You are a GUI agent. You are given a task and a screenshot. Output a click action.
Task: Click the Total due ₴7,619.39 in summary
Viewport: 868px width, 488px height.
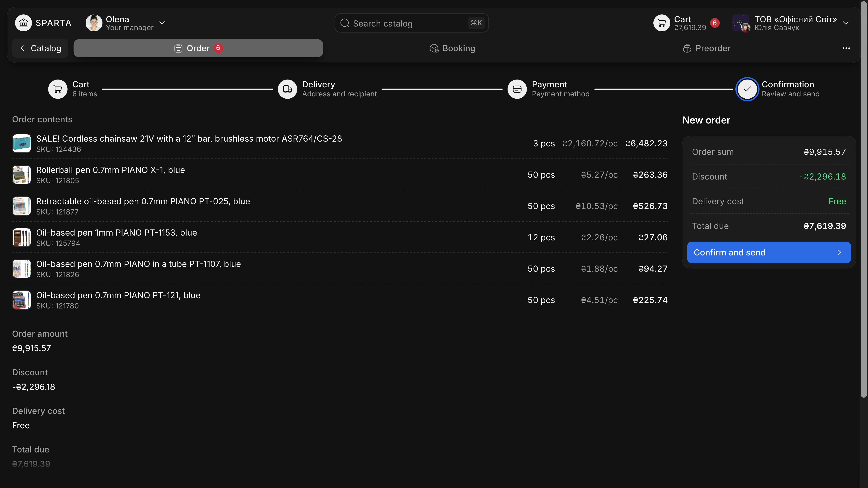click(x=825, y=226)
